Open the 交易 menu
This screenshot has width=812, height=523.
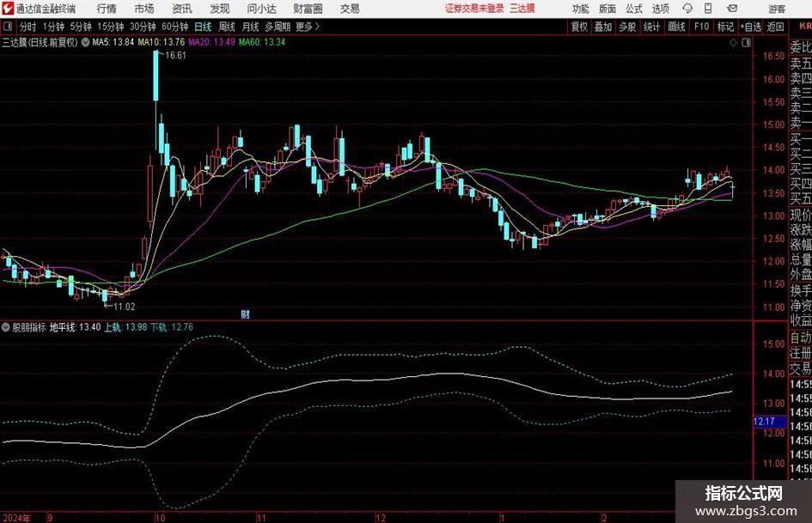coord(350,9)
